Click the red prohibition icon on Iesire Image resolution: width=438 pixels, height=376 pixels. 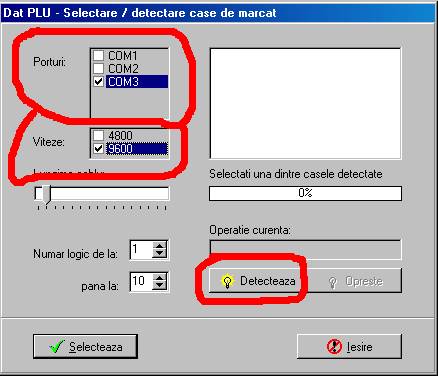point(334,347)
